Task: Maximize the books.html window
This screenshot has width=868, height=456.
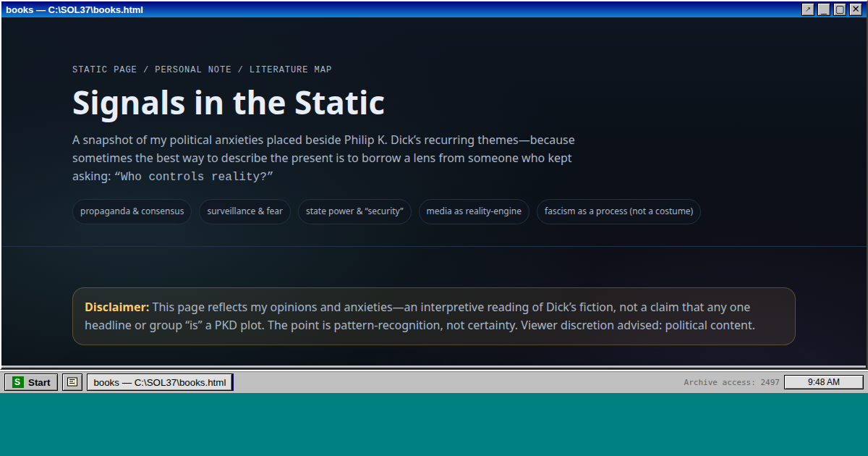Action: click(839, 9)
